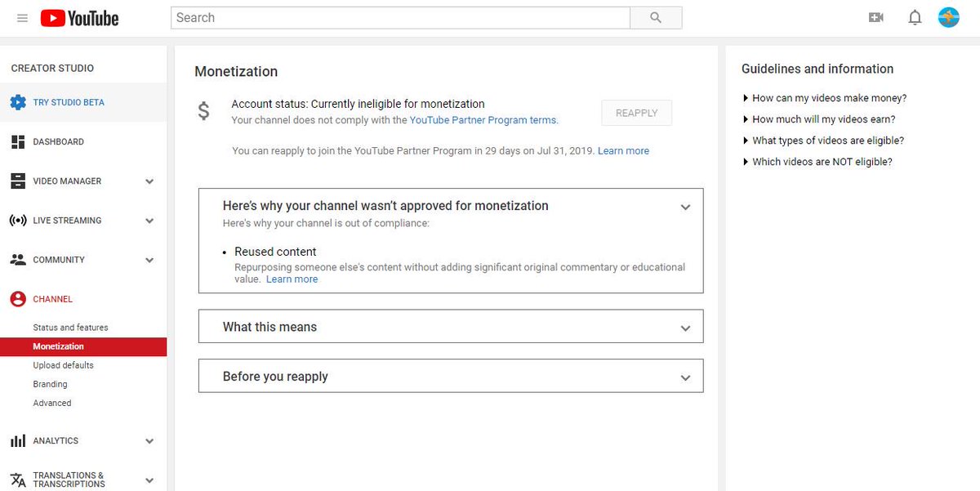Click 'Account status: Currently ineligible for monetization' text
Image resolution: width=980 pixels, height=491 pixels.
pyautogui.click(x=358, y=104)
